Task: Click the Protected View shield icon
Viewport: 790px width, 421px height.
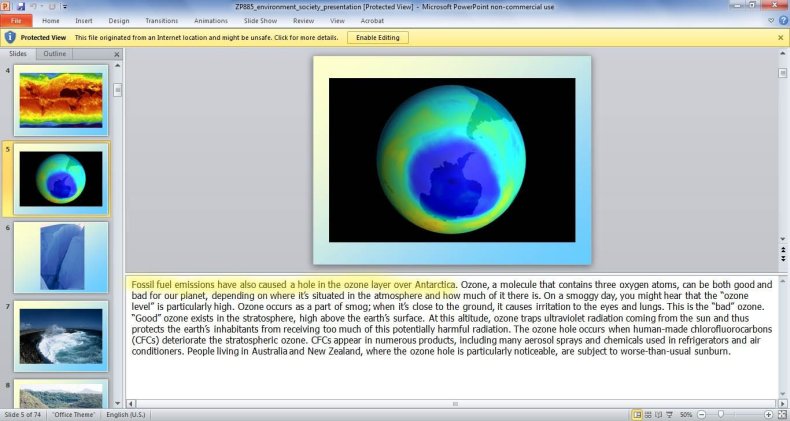Action: pyautogui.click(x=10, y=37)
